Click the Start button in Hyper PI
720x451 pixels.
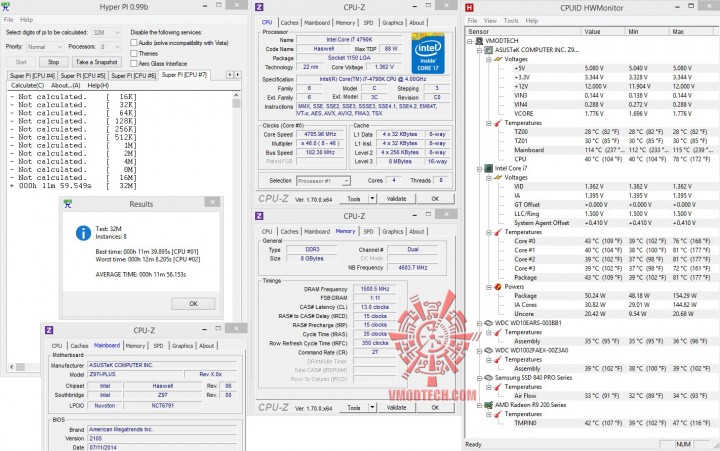coord(21,62)
